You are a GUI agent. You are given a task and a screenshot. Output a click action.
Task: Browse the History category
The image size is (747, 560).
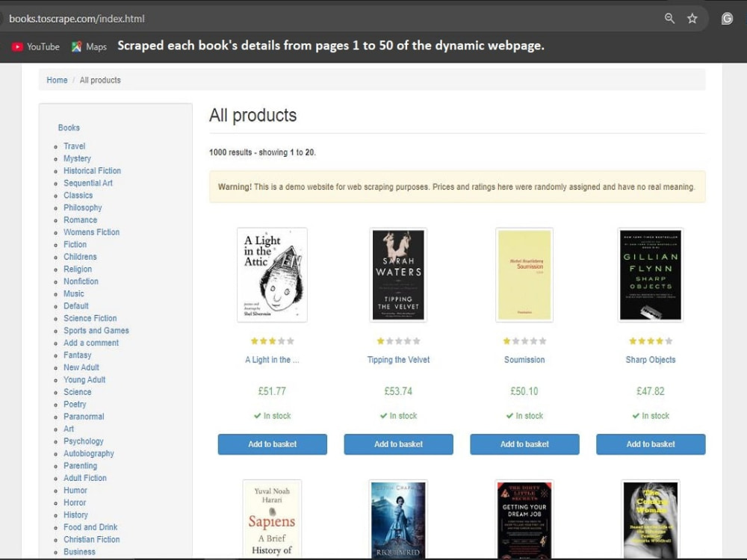coord(75,514)
